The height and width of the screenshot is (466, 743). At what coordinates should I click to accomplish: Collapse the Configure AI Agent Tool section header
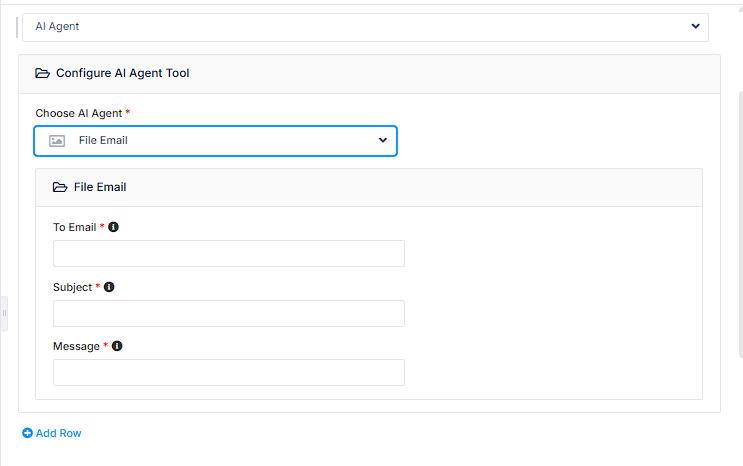pyautogui.click(x=369, y=73)
